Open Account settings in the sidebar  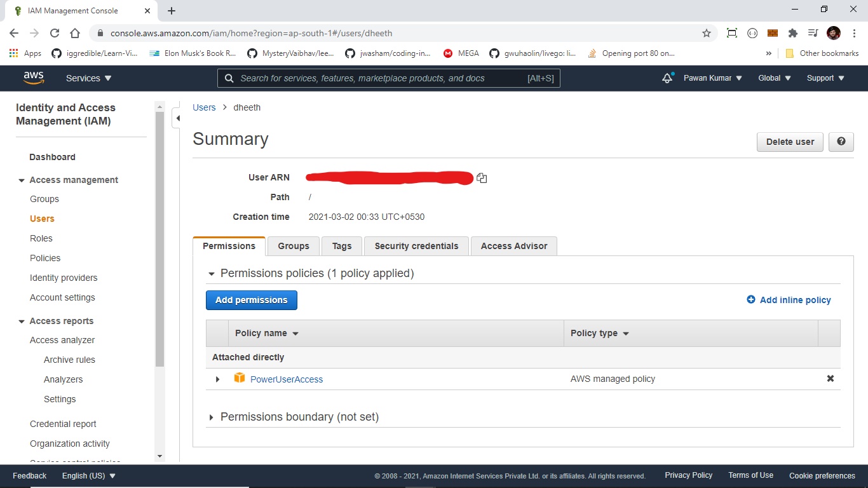tap(62, 297)
